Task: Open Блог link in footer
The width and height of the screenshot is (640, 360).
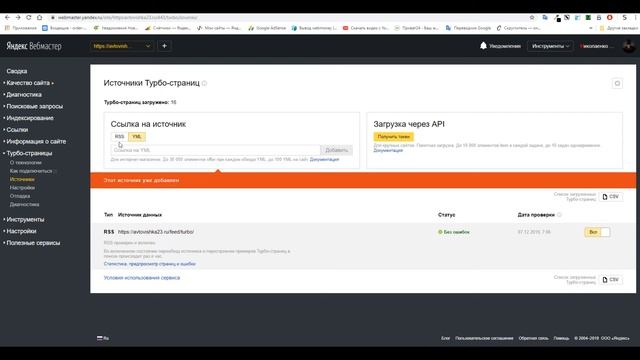Action: 445,338
